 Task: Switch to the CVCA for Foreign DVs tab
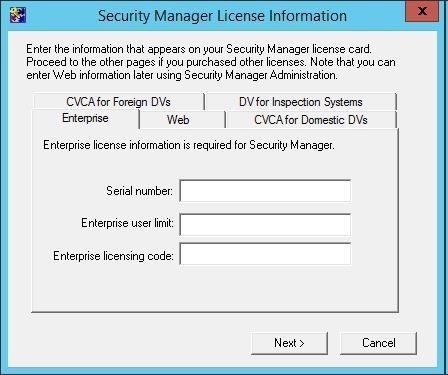pyautogui.click(x=118, y=102)
